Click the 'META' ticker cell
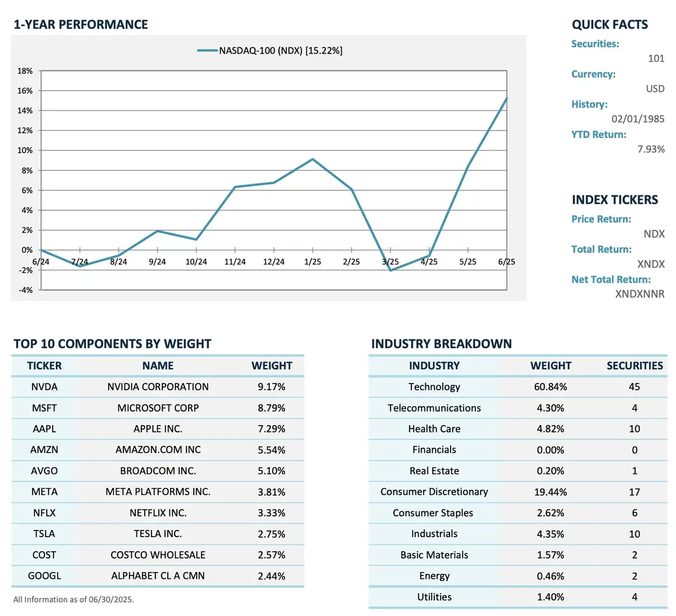The image size is (676, 616). [45, 492]
